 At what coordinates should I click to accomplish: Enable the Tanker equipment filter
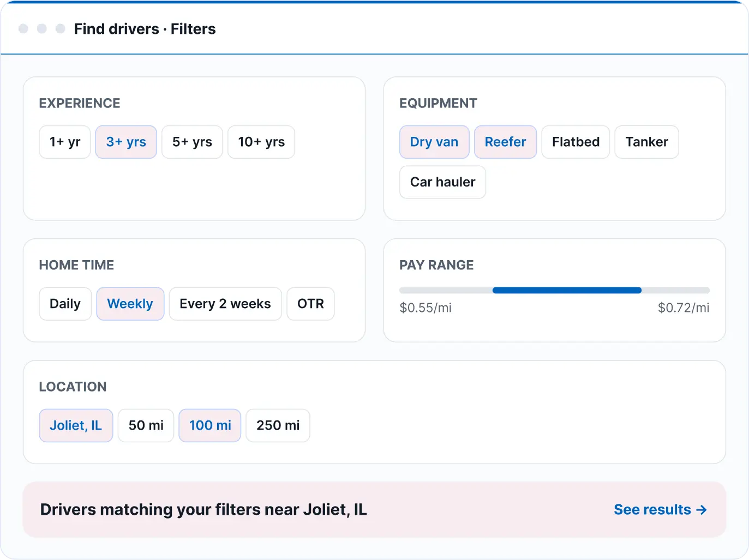tap(646, 142)
